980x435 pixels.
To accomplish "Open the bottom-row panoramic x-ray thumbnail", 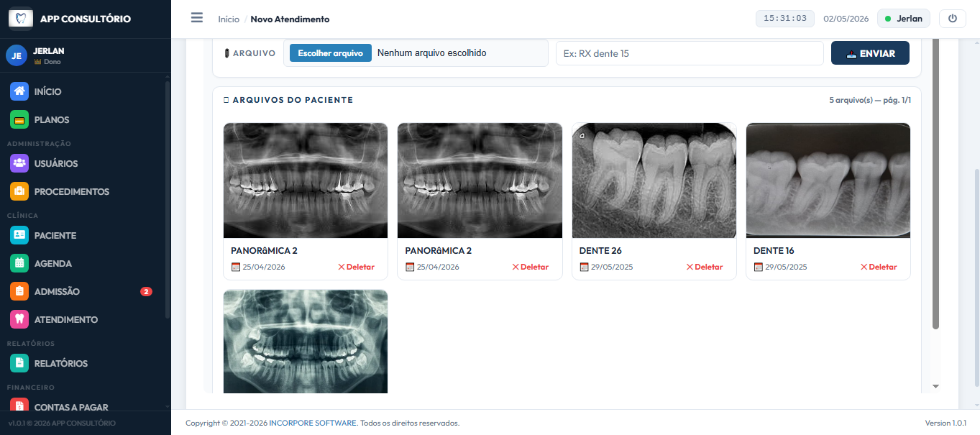I will coord(306,342).
